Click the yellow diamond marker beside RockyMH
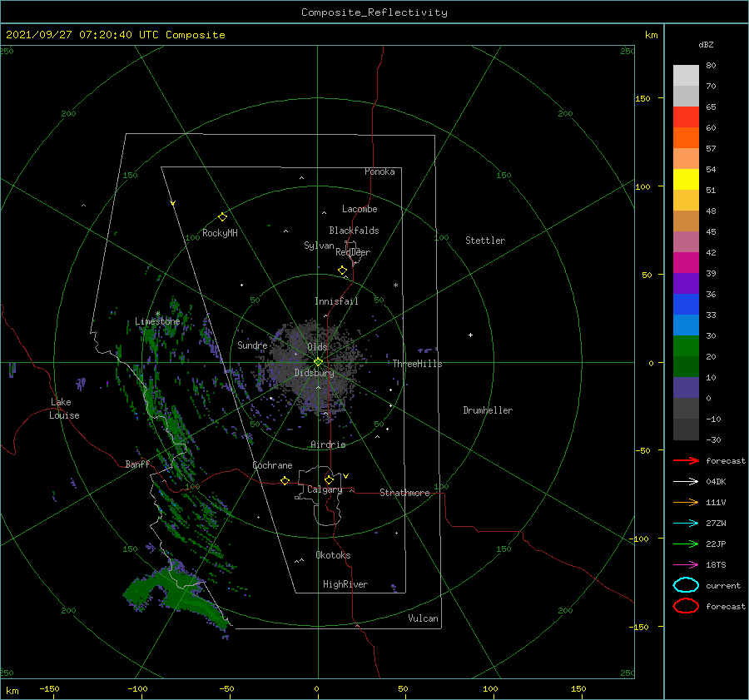Image resolution: width=749 pixels, height=700 pixels. (x=222, y=217)
